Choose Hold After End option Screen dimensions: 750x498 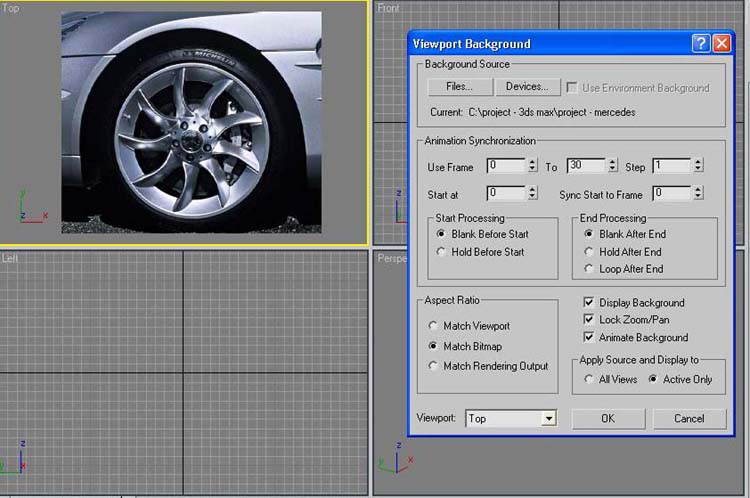click(589, 252)
